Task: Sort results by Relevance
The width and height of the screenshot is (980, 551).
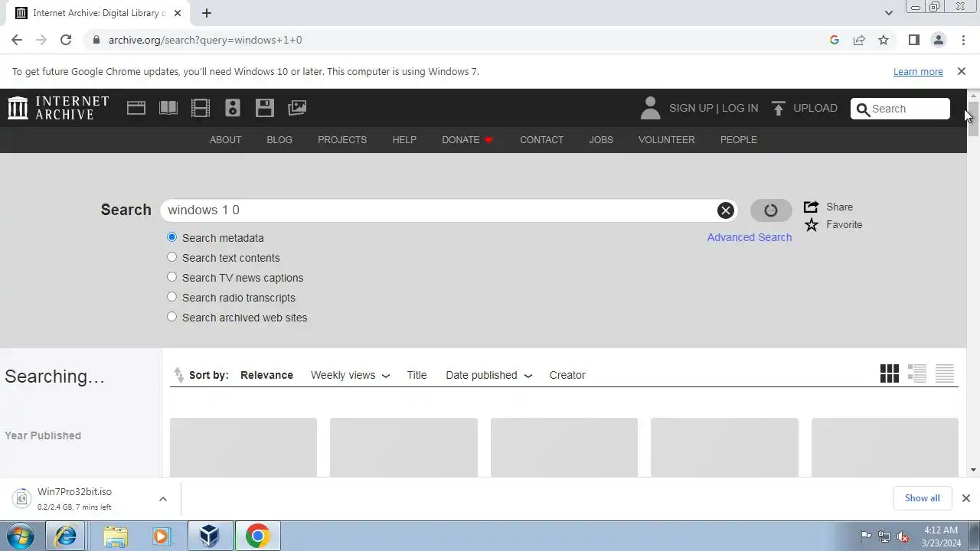Action: coord(266,375)
